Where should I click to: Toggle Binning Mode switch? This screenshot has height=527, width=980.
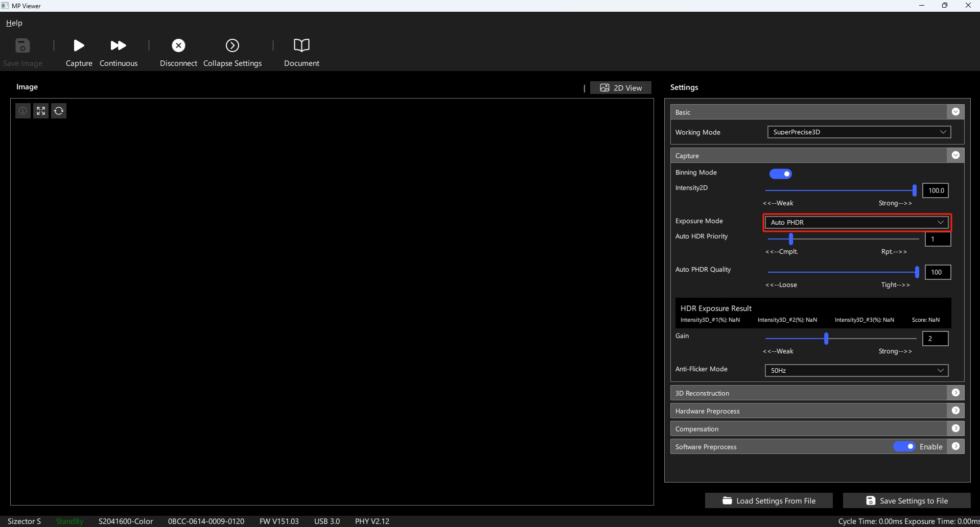781,174
